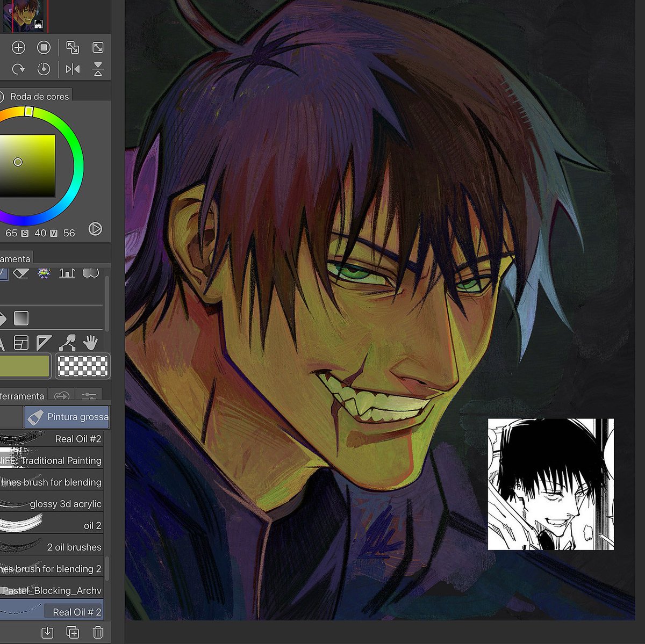Select the color mixing bars tool
The height and width of the screenshot is (644, 645).
tap(67, 273)
